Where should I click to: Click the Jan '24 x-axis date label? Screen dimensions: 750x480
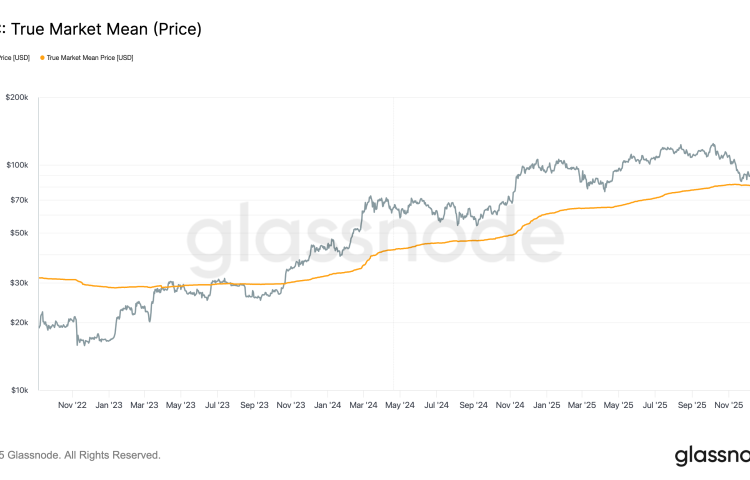[x=327, y=406]
